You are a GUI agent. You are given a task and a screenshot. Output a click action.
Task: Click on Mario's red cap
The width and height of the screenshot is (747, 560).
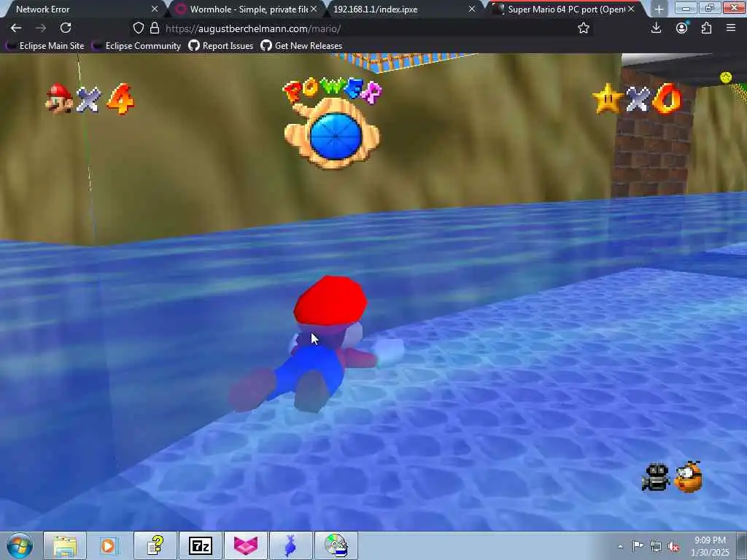[x=330, y=300]
